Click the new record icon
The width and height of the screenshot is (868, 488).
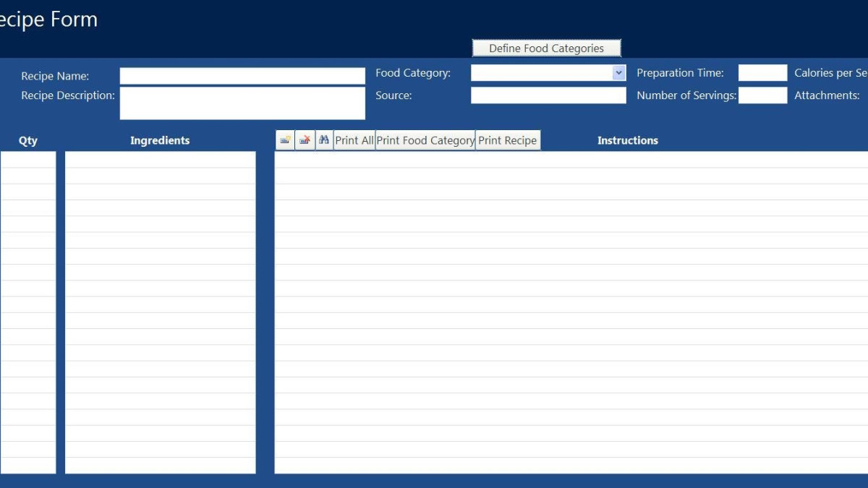[x=285, y=140]
